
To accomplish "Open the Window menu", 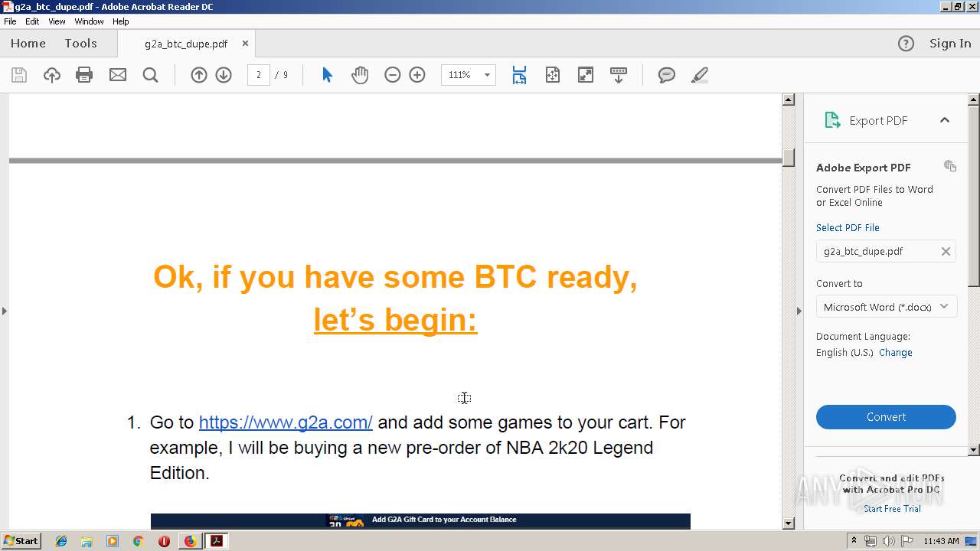I will pyautogui.click(x=89, y=21).
